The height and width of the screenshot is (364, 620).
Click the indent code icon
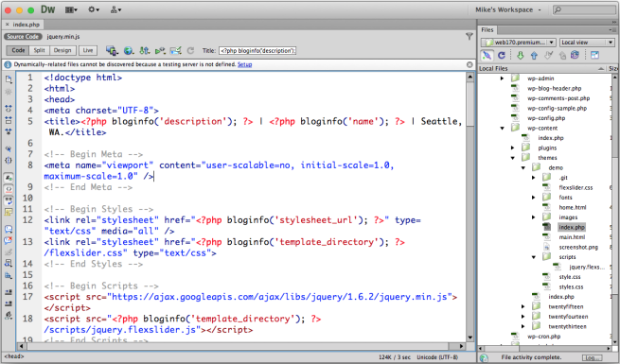[9, 292]
